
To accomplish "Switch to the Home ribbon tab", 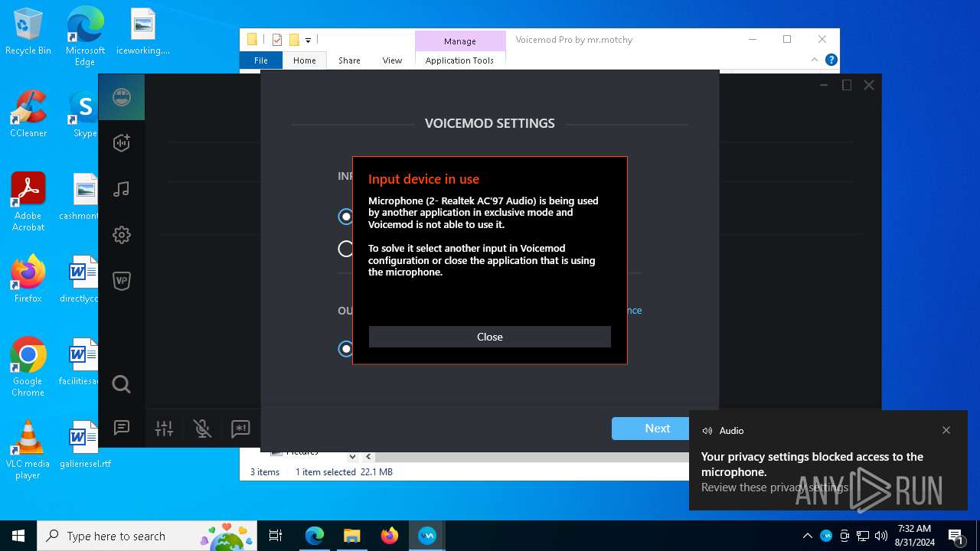I will [305, 60].
